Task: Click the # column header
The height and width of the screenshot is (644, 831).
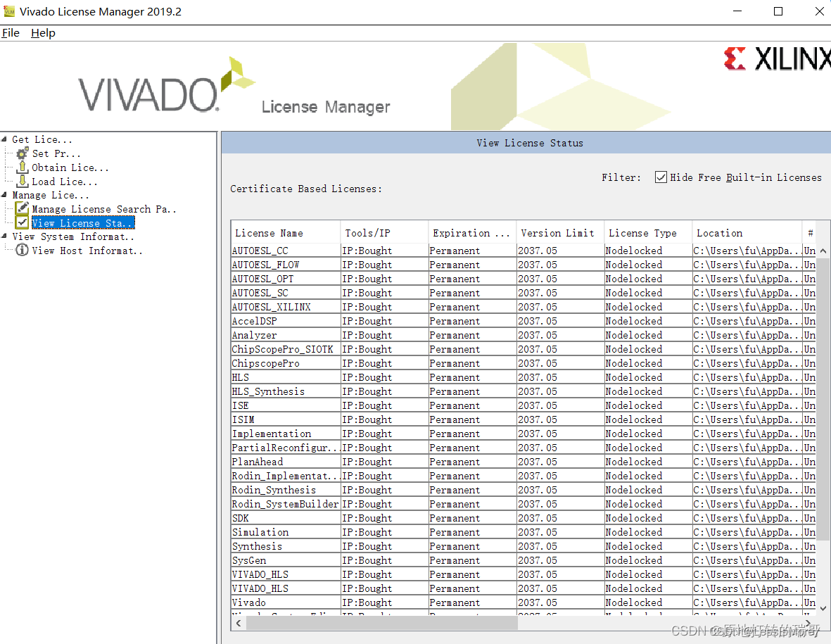Action: [x=811, y=233]
